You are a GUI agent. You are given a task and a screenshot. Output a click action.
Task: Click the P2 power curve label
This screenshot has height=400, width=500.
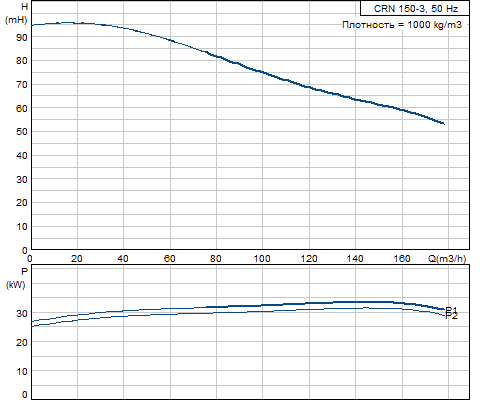click(x=452, y=316)
